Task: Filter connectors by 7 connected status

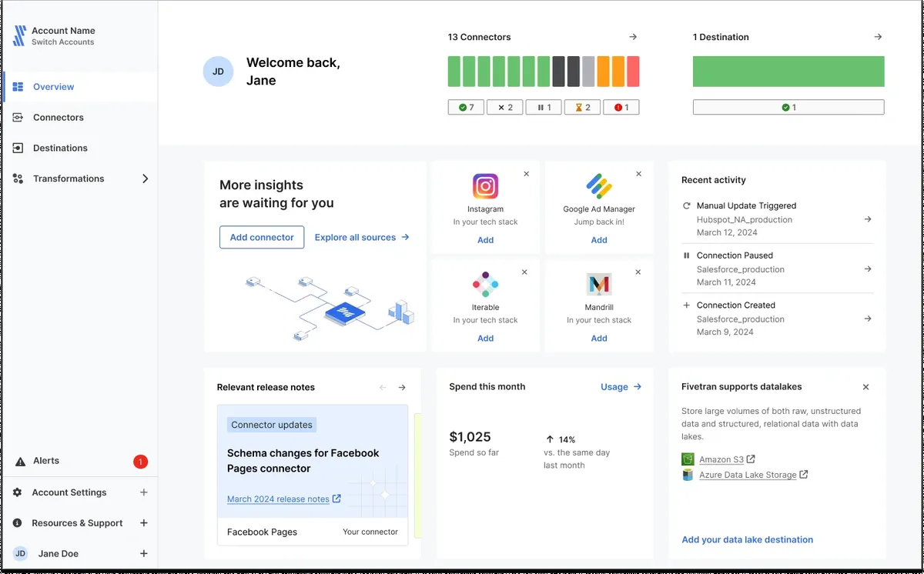Action: click(466, 108)
